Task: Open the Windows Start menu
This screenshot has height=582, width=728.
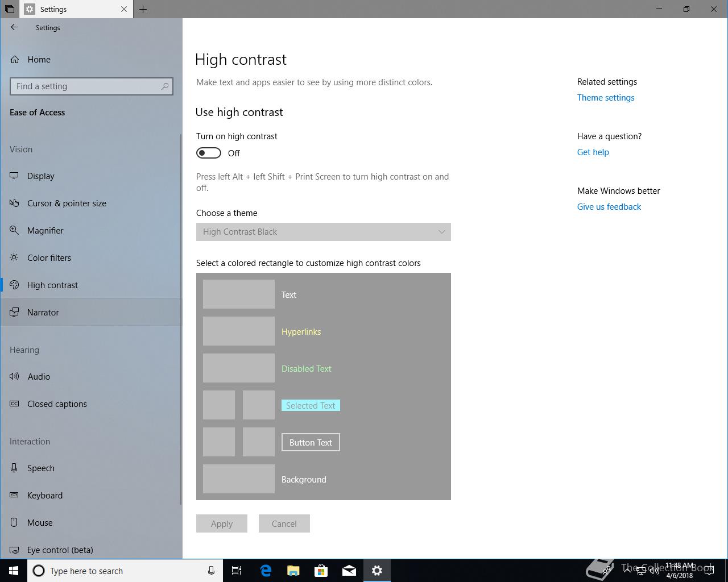Action: (x=14, y=571)
